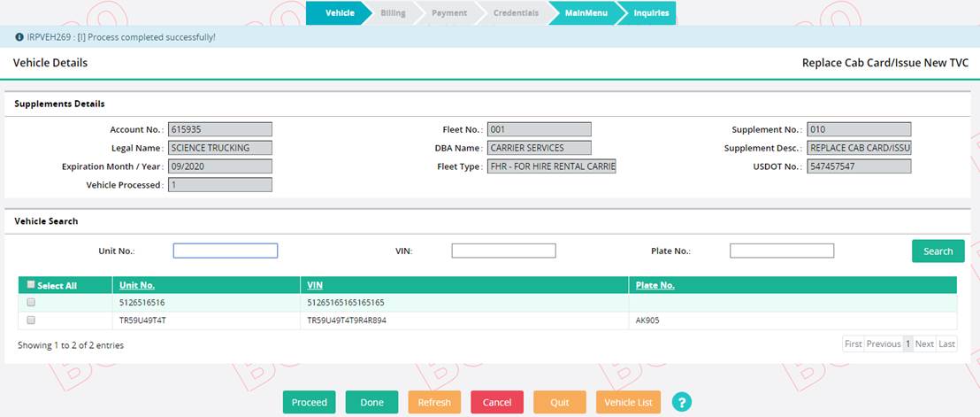Hit the red Cancel button
Viewport: 980px width, 417px height.
point(497,402)
